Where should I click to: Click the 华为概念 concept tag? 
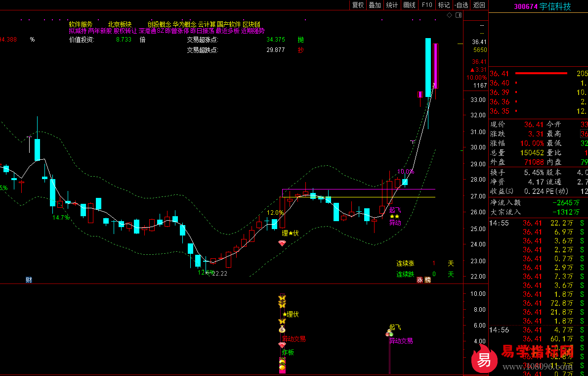(184, 24)
